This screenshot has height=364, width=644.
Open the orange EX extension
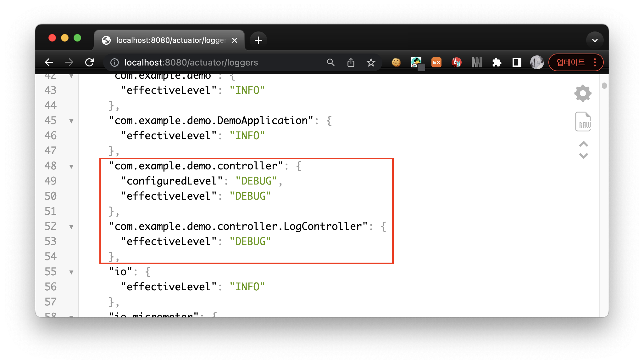pos(436,63)
